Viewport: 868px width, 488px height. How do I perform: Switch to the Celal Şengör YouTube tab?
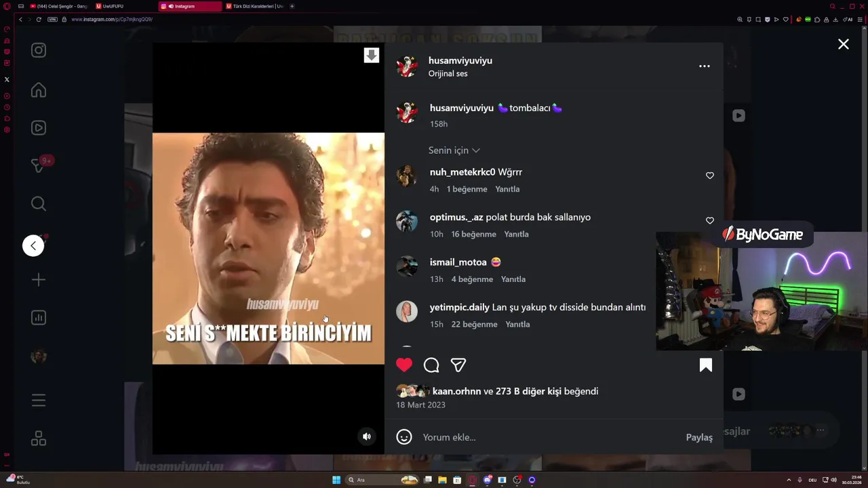pos(59,6)
